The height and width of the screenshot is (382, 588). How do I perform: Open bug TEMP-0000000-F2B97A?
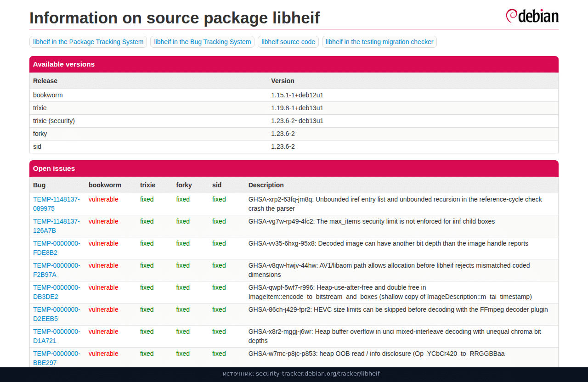(57, 270)
